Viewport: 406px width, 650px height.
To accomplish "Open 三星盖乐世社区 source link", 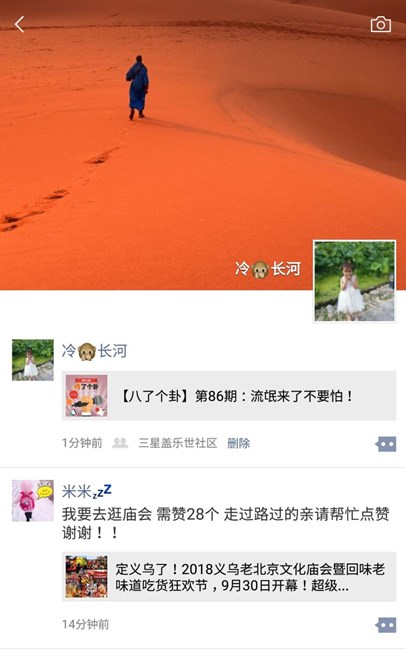I will [x=177, y=443].
